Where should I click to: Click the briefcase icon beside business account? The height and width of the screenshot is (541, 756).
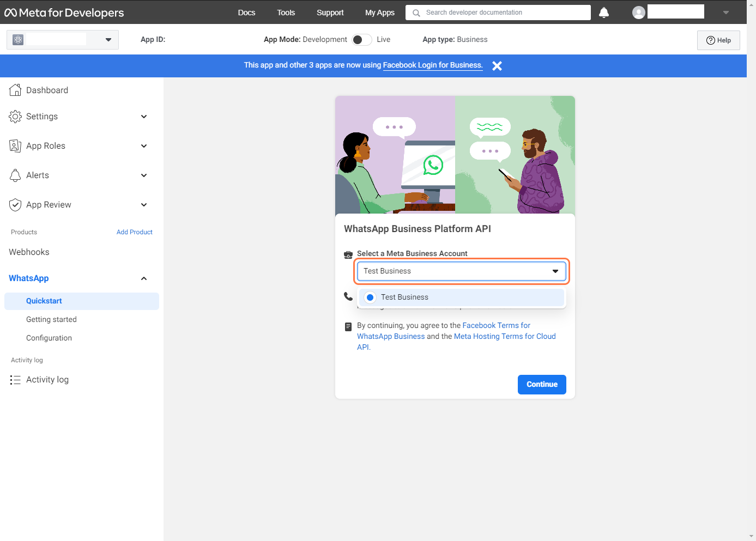point(348,254)
